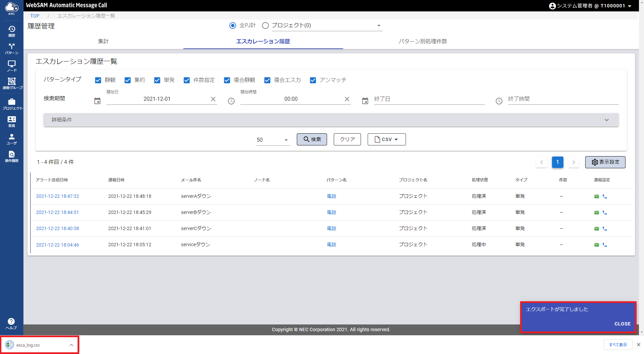
Task: Open the CSV export dropdown
Action: tap(386, 139)
